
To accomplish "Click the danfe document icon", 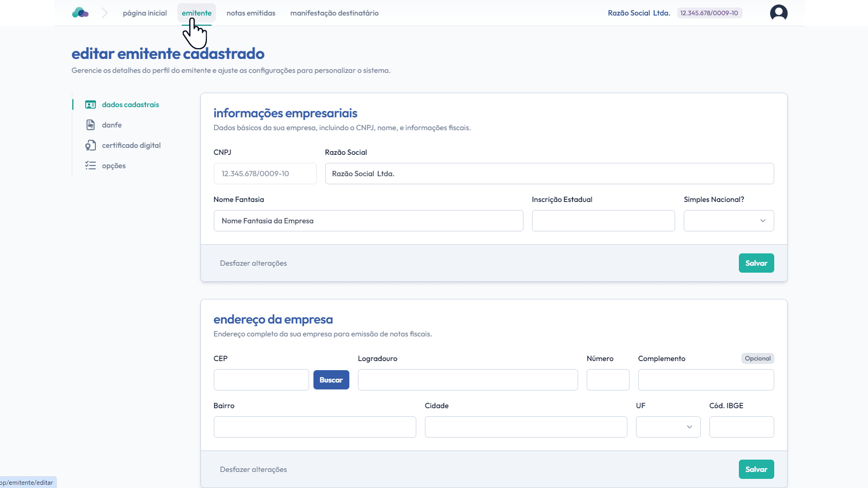I will pyautogui.click(x=91, y=125).
